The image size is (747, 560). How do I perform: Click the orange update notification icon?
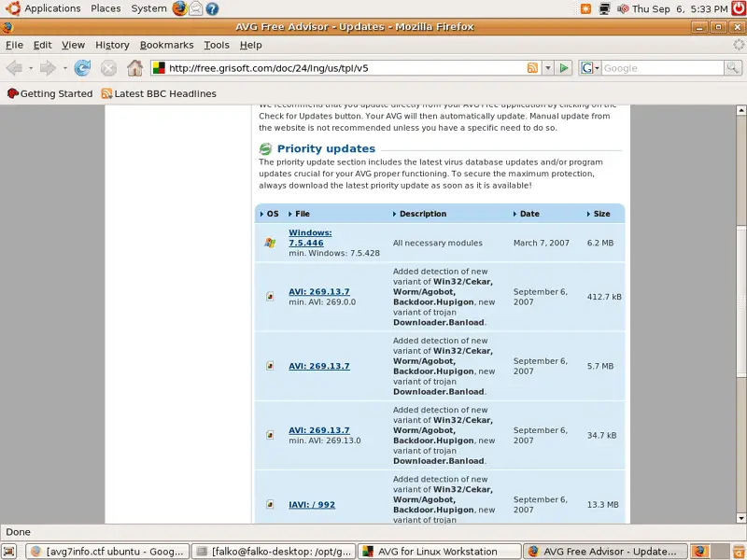click(586, 8)
